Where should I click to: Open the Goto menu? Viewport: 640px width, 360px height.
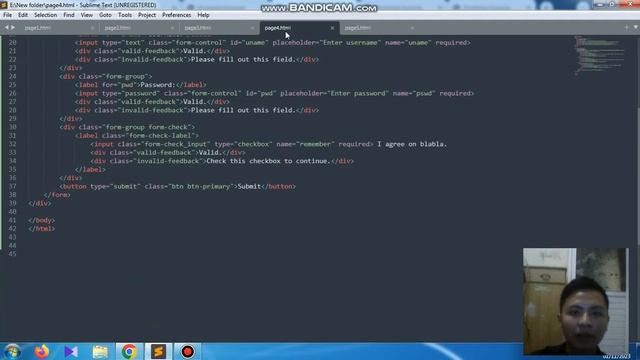pyautogui.click(x=105, y=15)
